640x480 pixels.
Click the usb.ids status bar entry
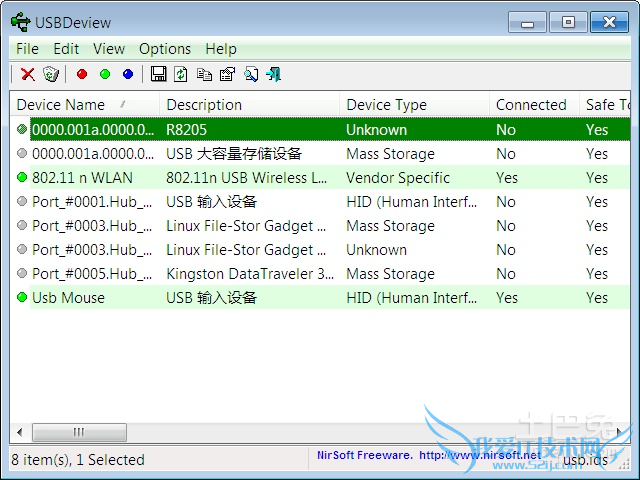pos(585,460)
